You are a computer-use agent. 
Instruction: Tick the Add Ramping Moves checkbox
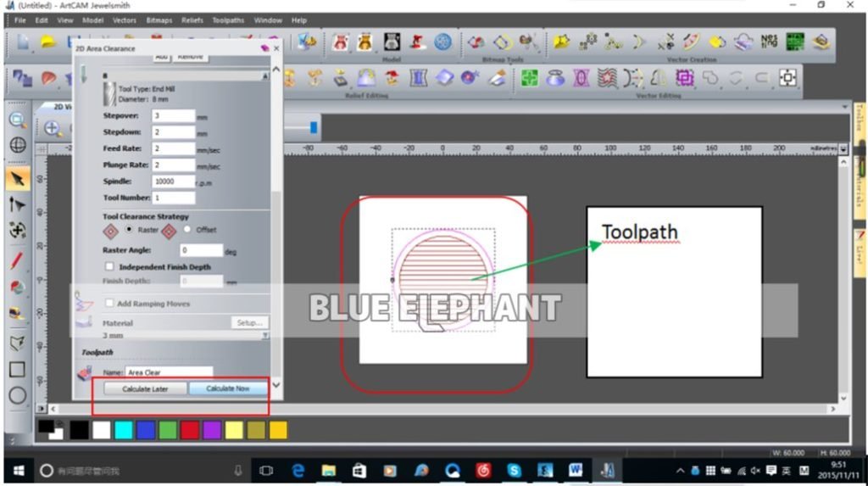[109, 303]
